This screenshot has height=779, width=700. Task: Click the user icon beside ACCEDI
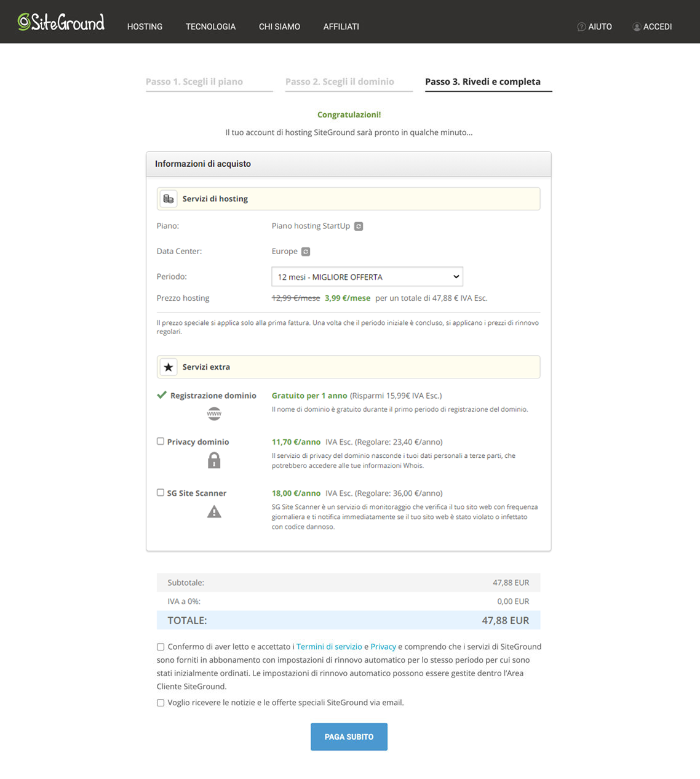click(x=637, y=26)
